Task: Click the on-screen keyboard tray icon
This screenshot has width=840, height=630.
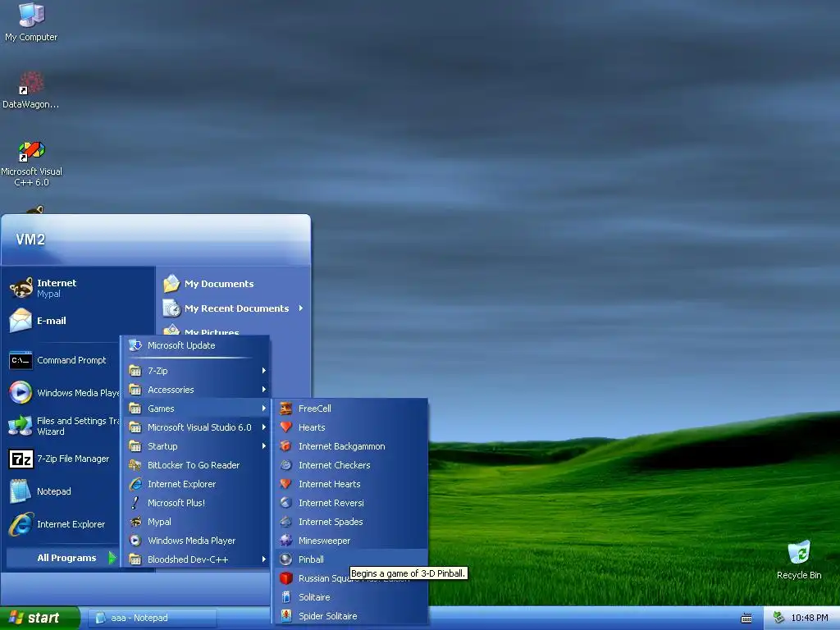Action: (746, 619)
